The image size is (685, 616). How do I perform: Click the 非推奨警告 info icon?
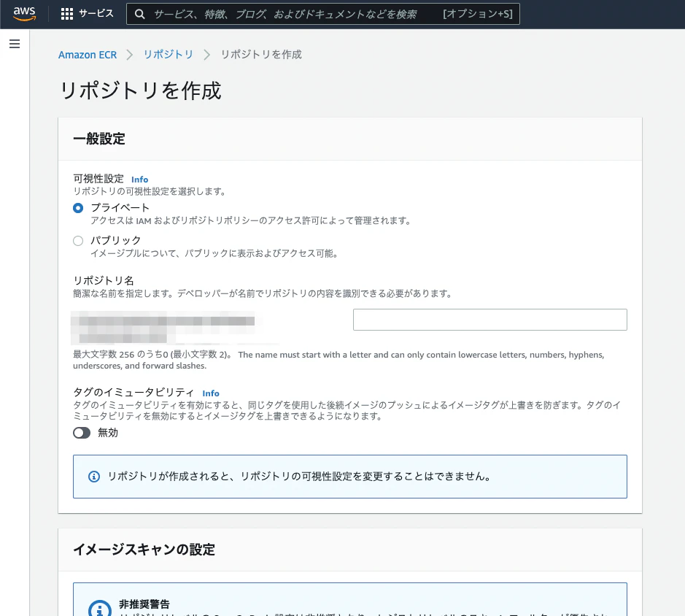[100, 608]
